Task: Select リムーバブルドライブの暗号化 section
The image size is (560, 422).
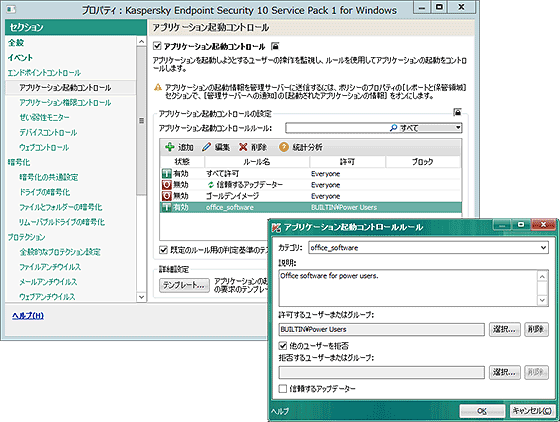Action: [x=62, y=222]
